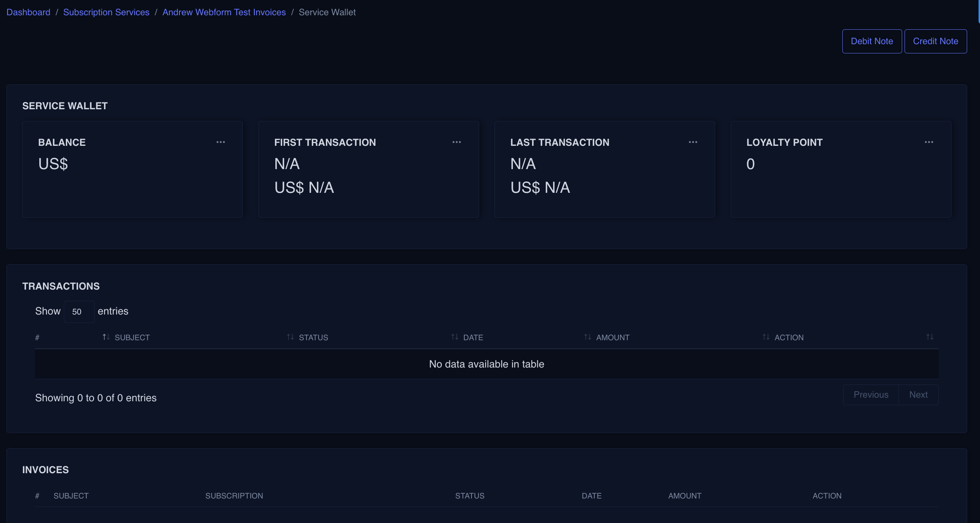The height and width of the screenshot is (523, 980).
Task: Click the Credit Note button
Action: (x=935, y=41)
